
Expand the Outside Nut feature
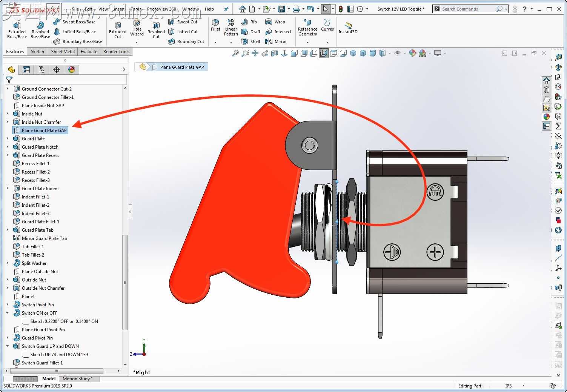point(8,280)
